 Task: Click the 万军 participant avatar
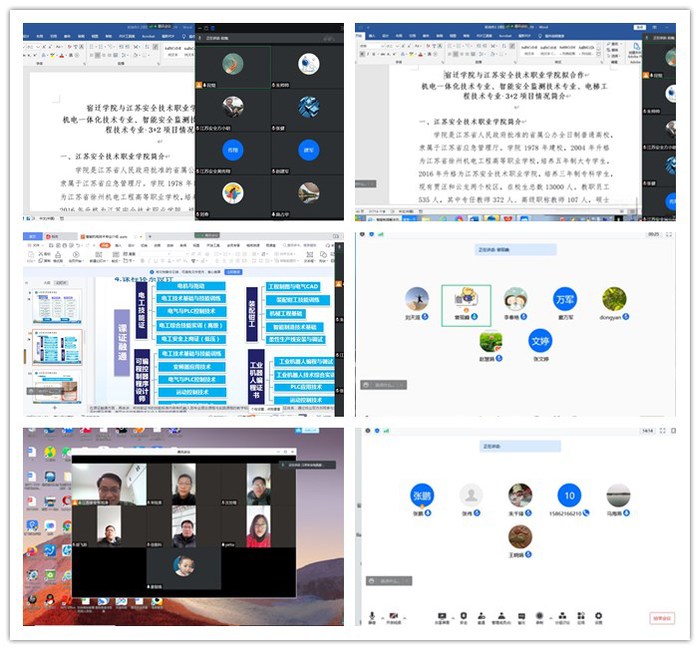566,299
